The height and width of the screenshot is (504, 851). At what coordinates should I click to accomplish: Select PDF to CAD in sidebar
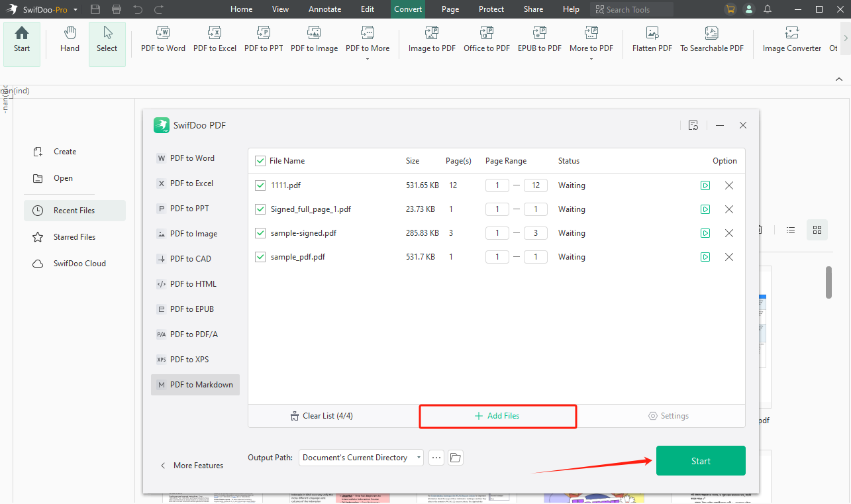click(195, 259)
